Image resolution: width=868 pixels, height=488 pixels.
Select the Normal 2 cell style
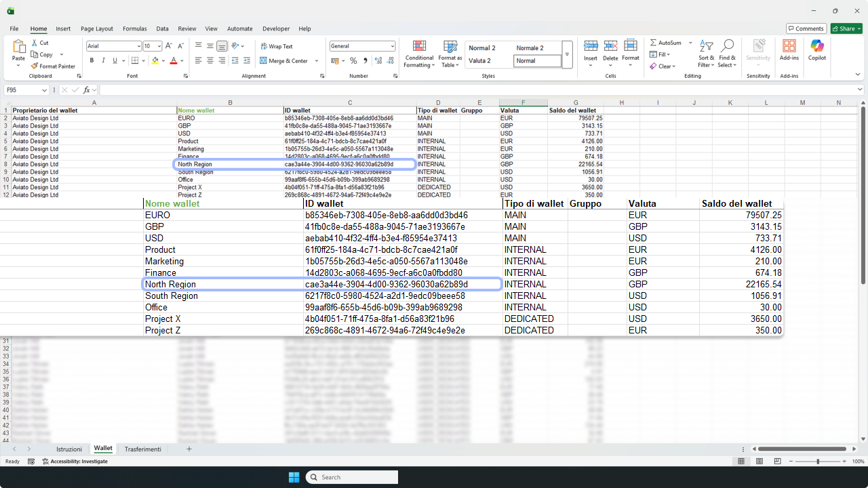pyautogui.click(x=482, y=48)
